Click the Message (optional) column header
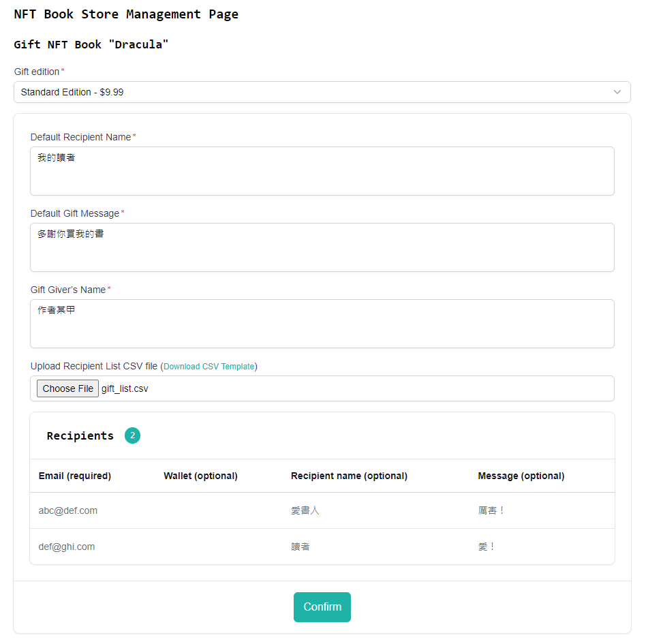The width and height of the screenshot is (648, 644). pos(521,476)
